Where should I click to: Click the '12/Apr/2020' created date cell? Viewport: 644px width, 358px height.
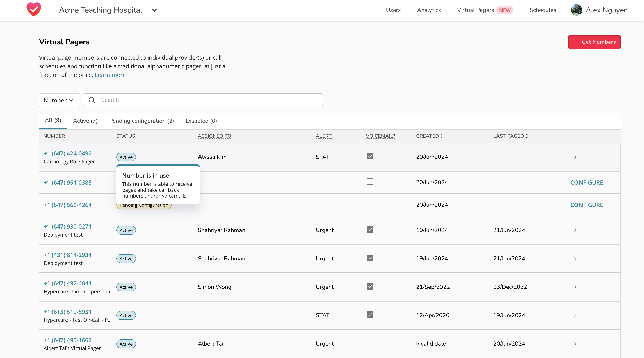[433, 315]
